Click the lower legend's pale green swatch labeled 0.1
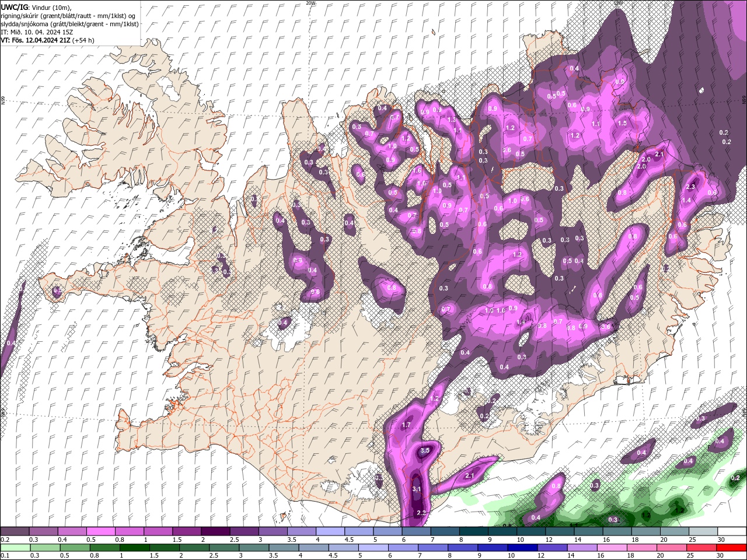 15,548
